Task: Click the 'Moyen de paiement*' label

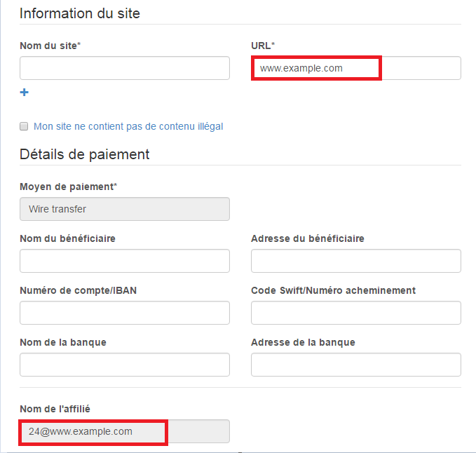Action: (x=69, y=187)
